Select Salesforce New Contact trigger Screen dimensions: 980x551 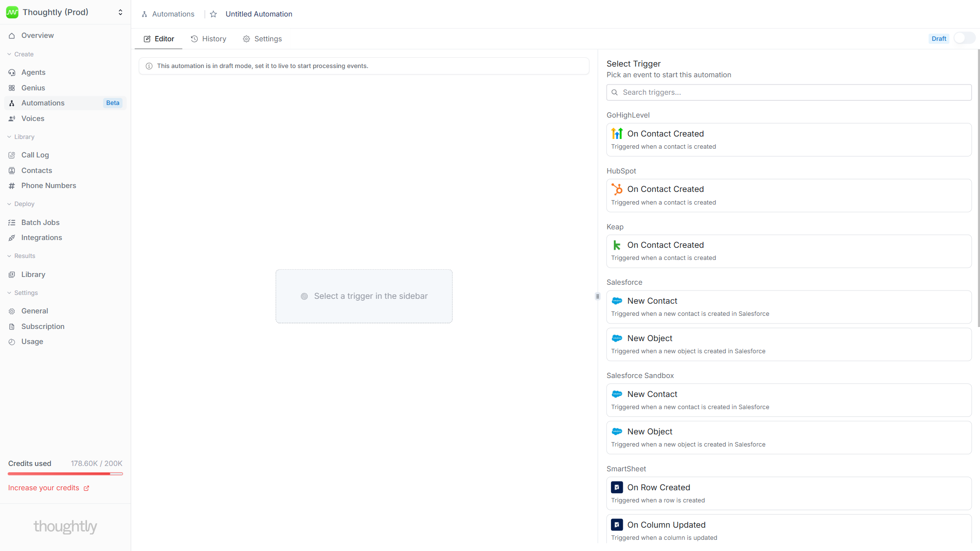click(788, 307)
